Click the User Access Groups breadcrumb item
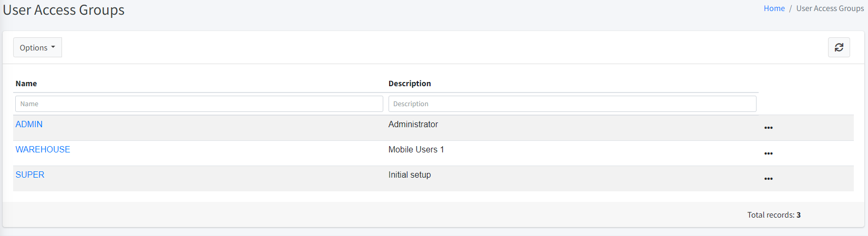 830,8
